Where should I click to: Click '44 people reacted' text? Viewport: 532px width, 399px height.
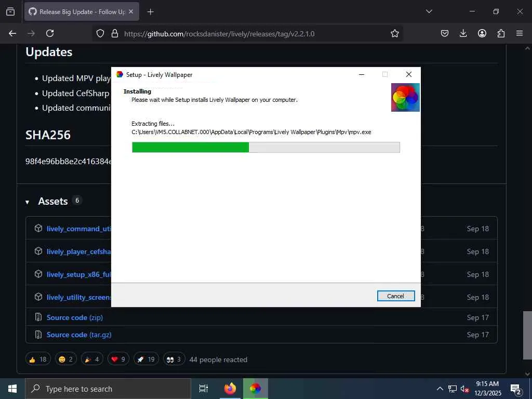point(218,360)
